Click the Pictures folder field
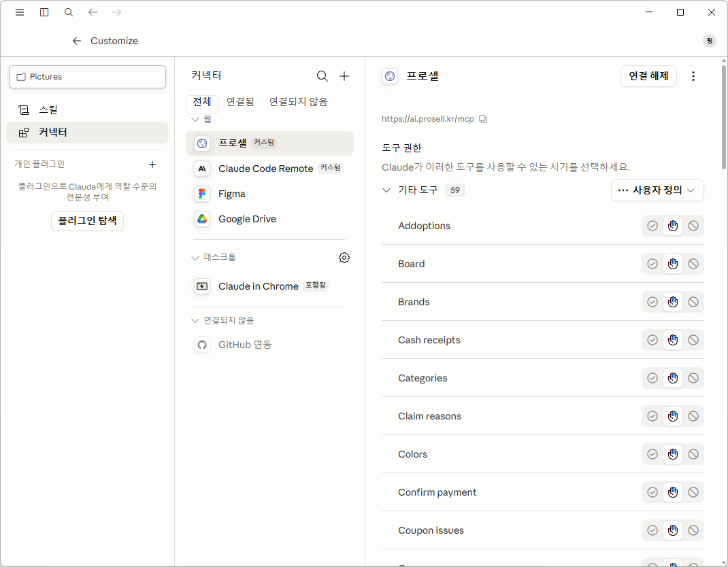Viewport: 728px width, 567px height. [87, 77]
